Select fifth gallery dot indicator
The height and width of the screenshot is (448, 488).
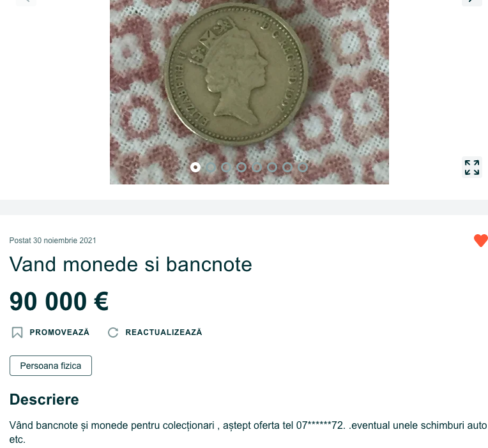click(x=257, y=167)
